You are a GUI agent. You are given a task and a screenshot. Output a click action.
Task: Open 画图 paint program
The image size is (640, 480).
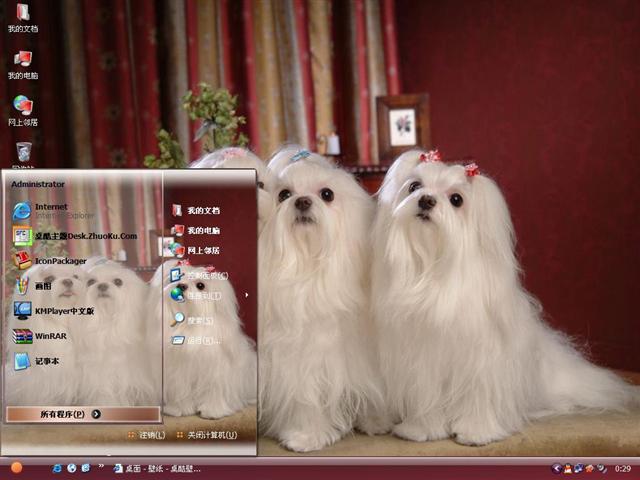[33, 286]
